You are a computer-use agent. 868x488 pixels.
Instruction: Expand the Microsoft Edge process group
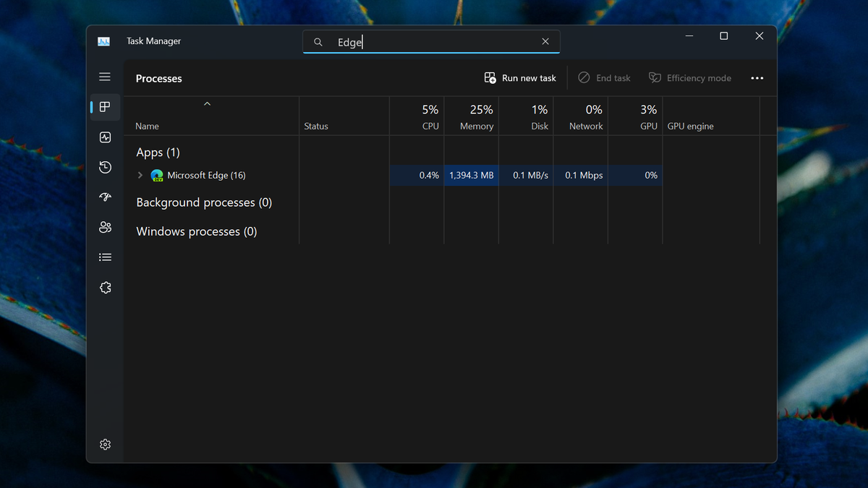[x=140, y=175]
